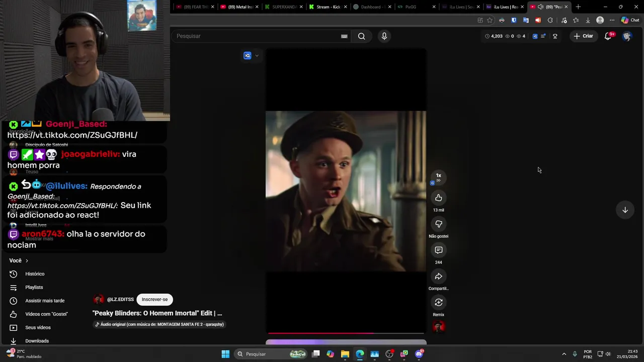644x362 pixels.
Task: Open the browser downloads arrow icon
Action: pyautogui.click(x=588, y=20)
